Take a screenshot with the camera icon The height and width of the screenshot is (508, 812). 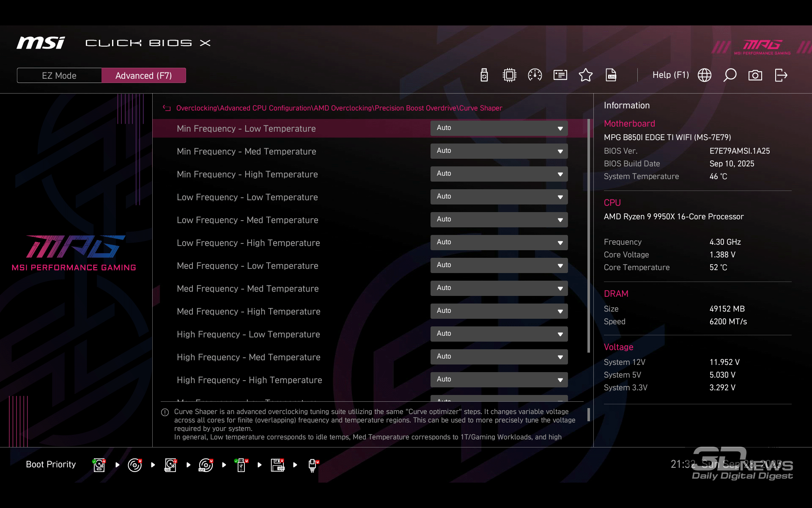(x=755, y=75)
